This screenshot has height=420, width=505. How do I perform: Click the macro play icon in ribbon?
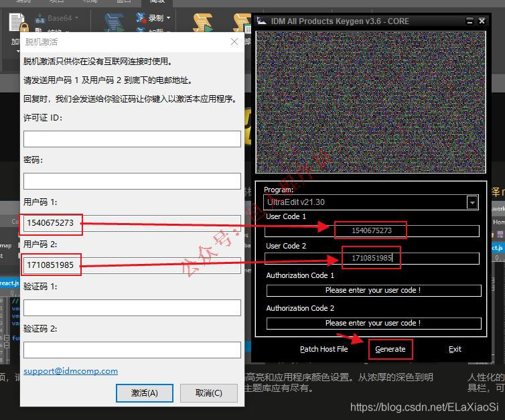pyautogui.click(x=203, y=23)
